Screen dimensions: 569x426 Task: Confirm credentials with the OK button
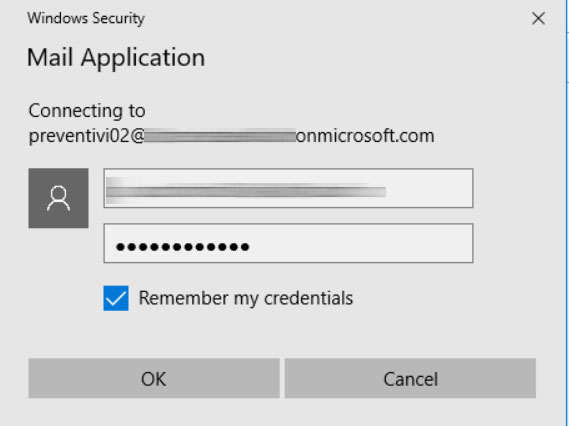pos(154,378)
